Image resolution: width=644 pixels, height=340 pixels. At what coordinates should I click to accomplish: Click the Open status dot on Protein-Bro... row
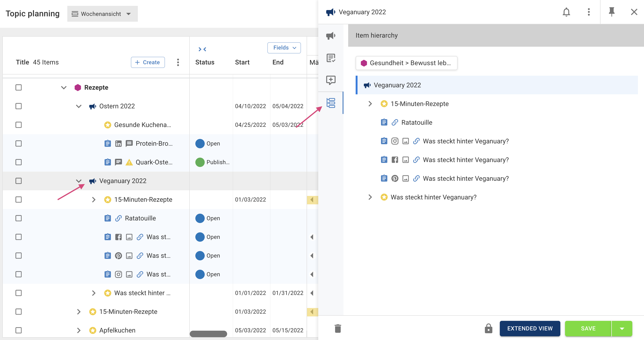(x=200, y=144)
